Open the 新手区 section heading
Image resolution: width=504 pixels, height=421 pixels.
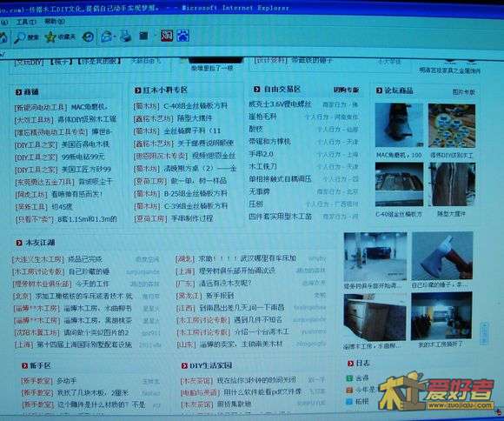40,365
